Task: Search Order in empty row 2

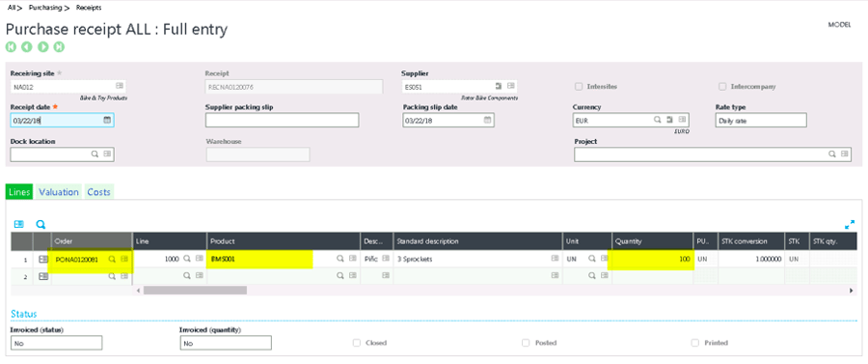Action: pyautogui.click(x=112, y=276)
